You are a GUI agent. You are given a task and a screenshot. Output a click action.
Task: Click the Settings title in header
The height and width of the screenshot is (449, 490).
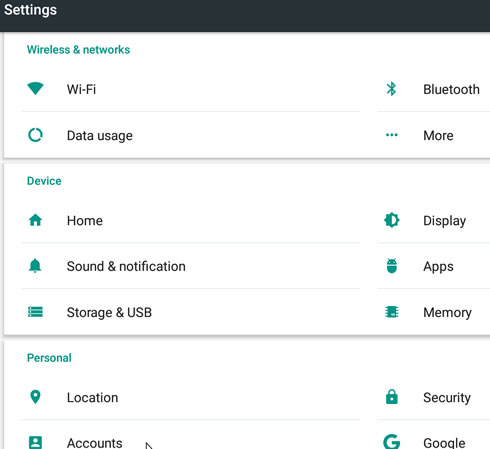click(x=30, y=10)
